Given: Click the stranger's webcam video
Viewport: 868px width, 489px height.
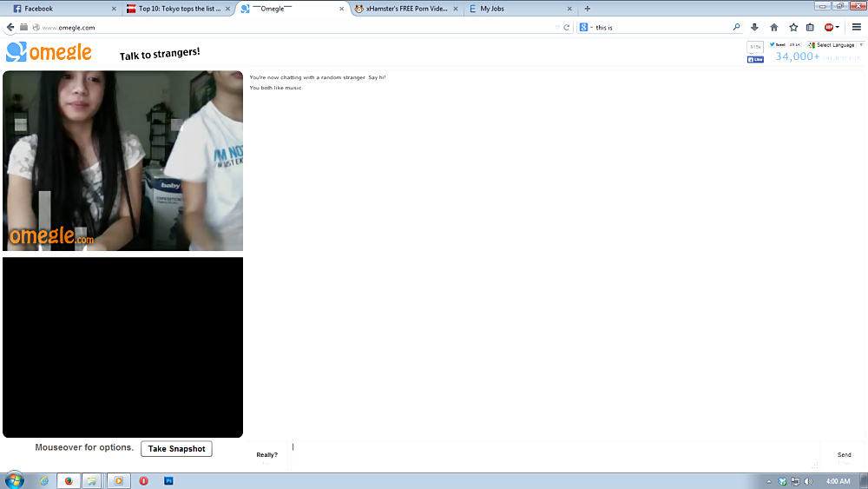Looking at the screenshot, I should [x=123, y=161].
